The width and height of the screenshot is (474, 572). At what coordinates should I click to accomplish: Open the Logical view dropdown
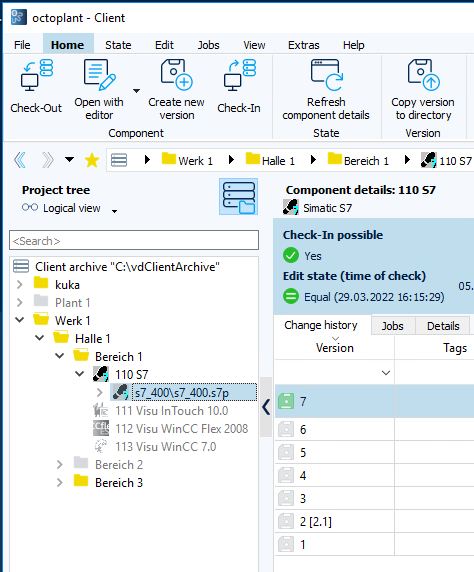click(x=115, y=211)
